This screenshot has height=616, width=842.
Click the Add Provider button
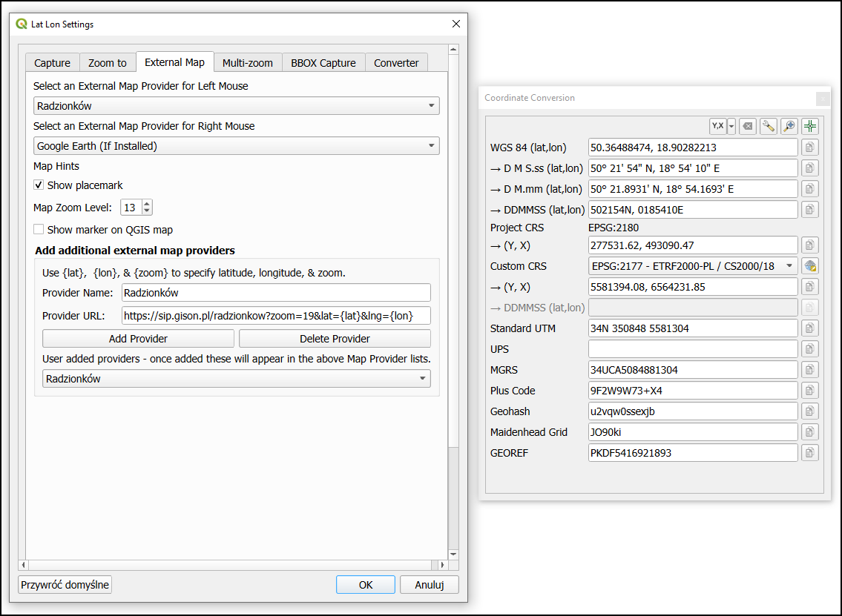138,339
